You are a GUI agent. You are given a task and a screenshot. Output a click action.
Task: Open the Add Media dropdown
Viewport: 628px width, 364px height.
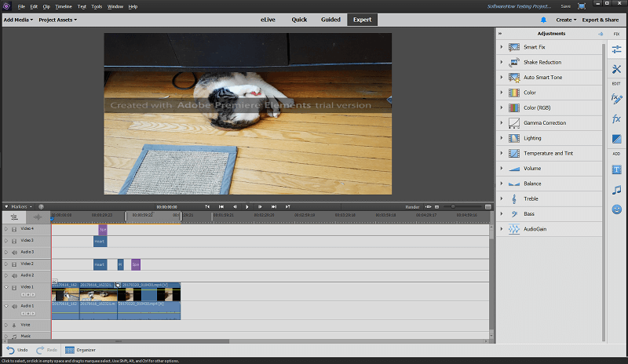click(18, 20)
